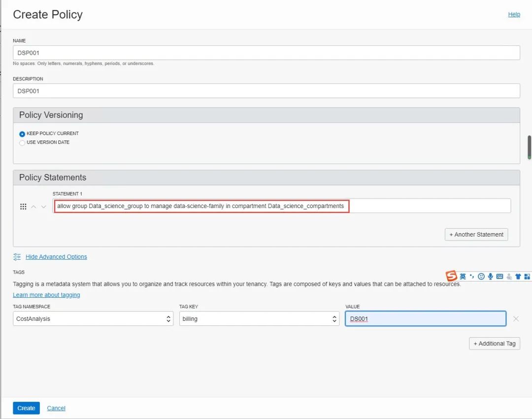Click the Sogou input method logo
Screen dimensions: 532x419
[451, 276]
